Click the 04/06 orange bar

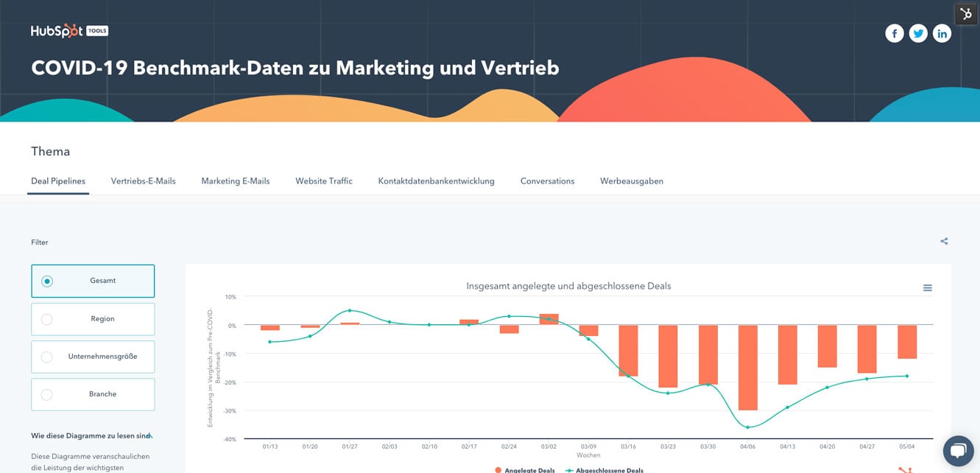[x=748, y=368]
